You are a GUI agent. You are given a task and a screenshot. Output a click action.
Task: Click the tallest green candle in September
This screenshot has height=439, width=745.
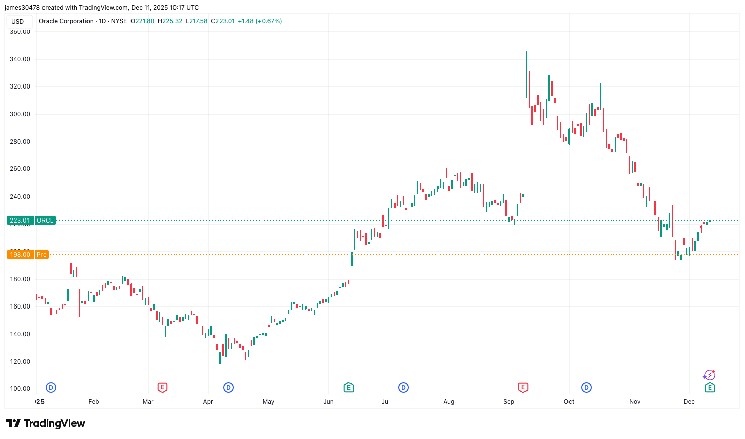(527, 75)
